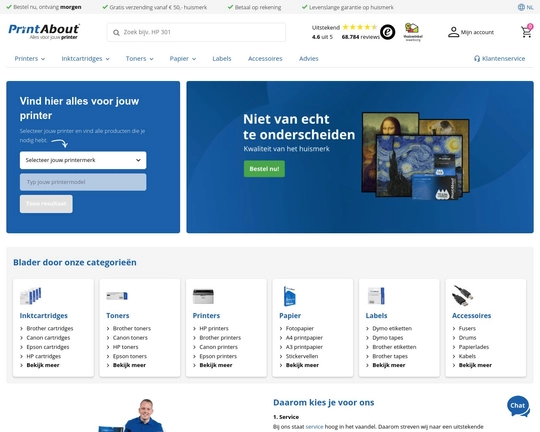Open Brother tapes link
This screenshot has width=540, height=432.
(x=390, y=356)
